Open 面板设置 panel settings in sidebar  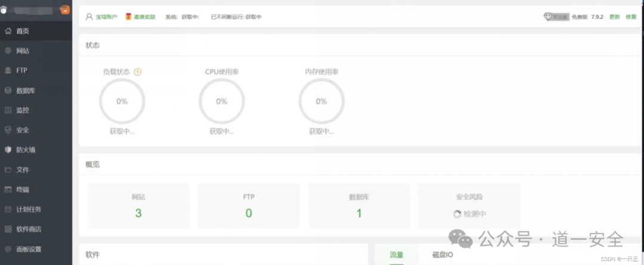tap(36, 249)
